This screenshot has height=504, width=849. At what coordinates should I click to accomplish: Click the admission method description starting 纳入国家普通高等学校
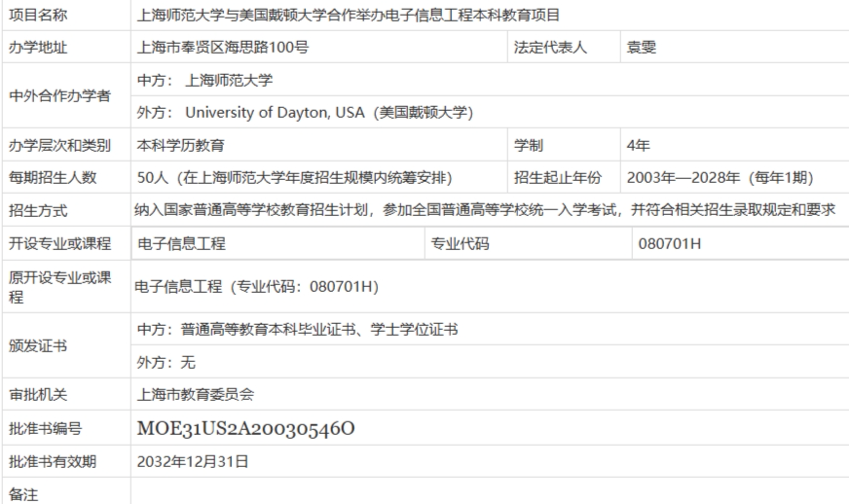click(x=486, y=211)
